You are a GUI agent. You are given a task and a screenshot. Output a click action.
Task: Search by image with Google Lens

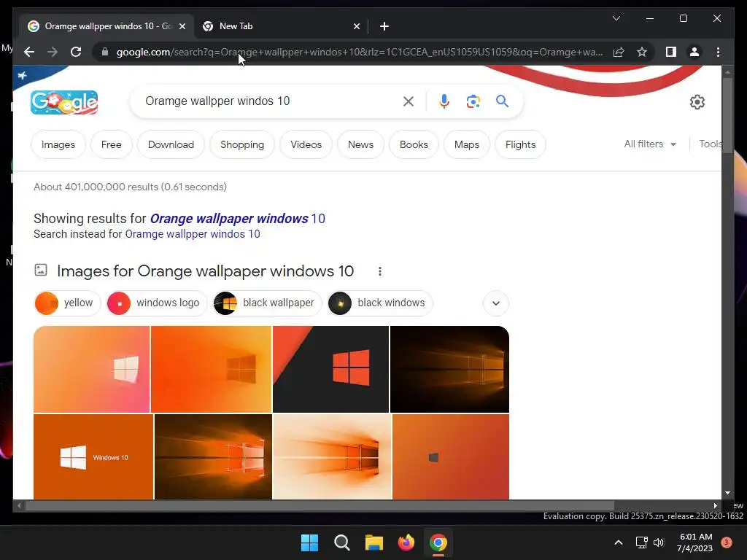click(x=473, y=101)
